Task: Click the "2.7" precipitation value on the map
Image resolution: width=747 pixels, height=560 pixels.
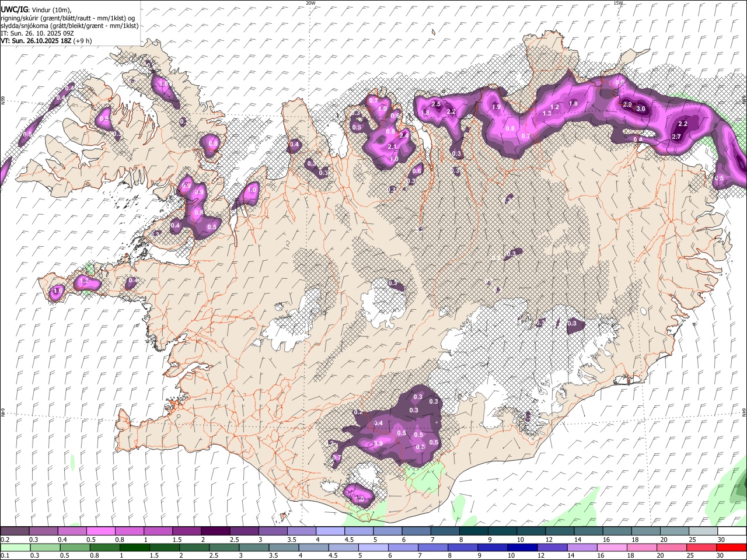Action: [x=676, y=136]
